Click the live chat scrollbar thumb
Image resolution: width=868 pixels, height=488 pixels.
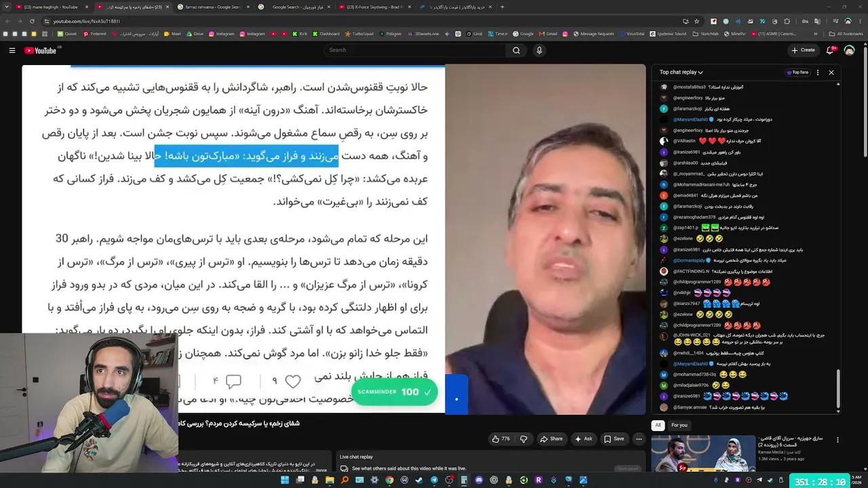(838, 390)
